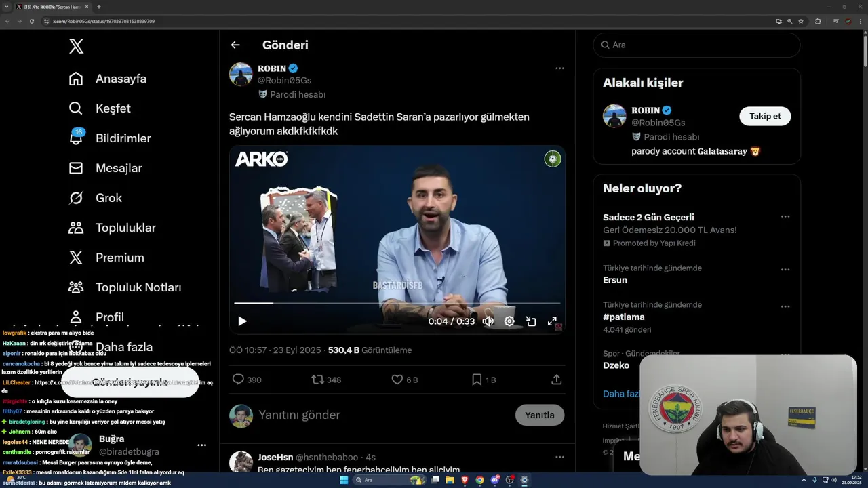Open Premium in the sidebar
Viewport: 868px width, 488px height.
click(106, 258)
